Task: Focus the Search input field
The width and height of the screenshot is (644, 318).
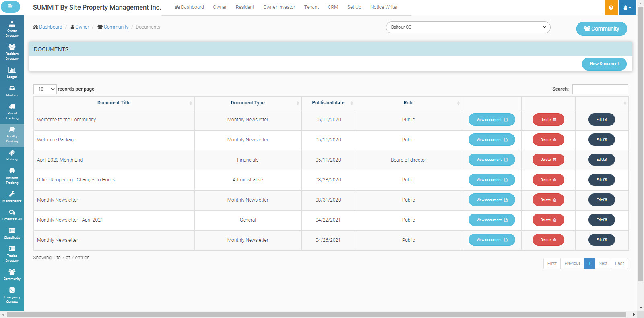Action: click(x=600, y=89)
